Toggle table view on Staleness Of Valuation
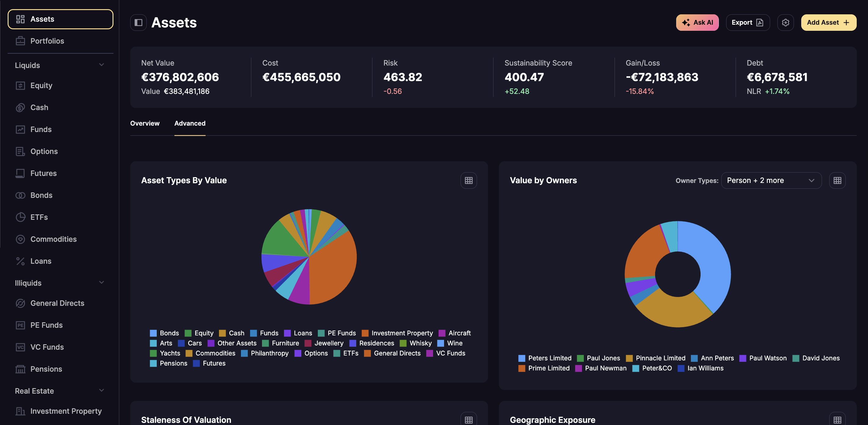 click(468, 419)
